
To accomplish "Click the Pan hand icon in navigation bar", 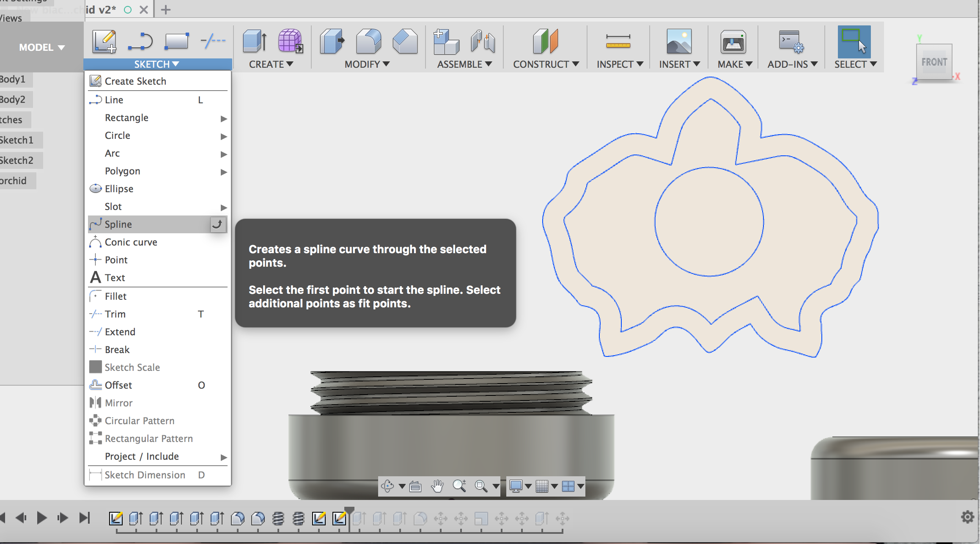I will pos(437,486).
